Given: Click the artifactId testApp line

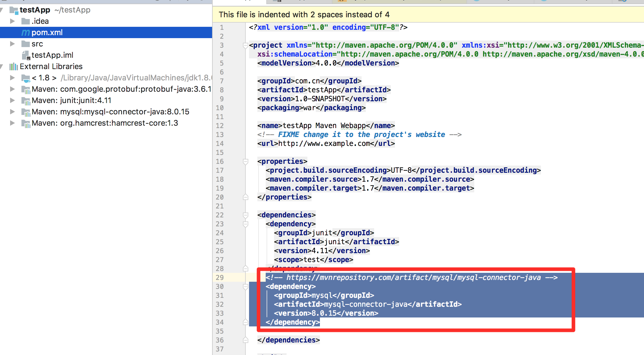Looking at the screenshot, I should [x=324, y=90].
